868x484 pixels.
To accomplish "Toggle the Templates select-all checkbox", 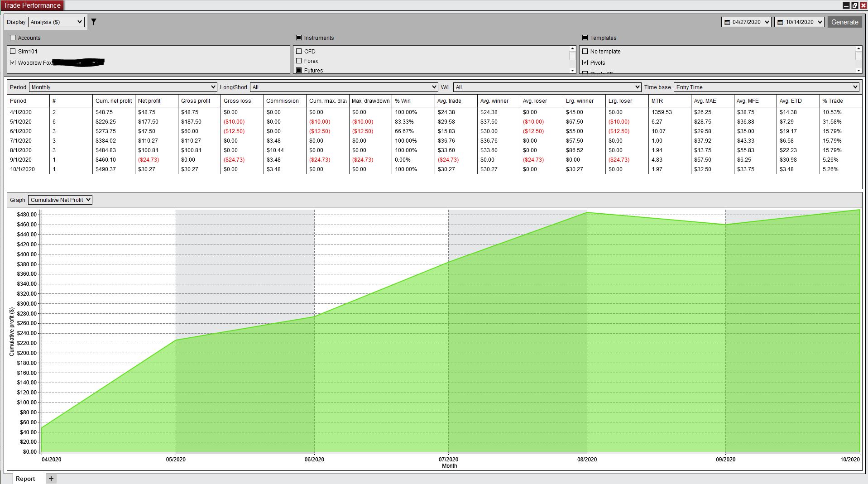I will [x=585, y=38].
